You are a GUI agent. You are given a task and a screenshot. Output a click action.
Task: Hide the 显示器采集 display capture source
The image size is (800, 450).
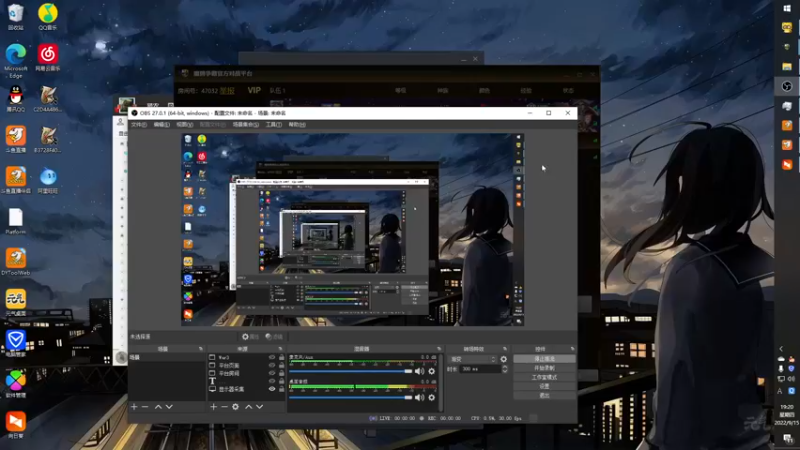272,389
